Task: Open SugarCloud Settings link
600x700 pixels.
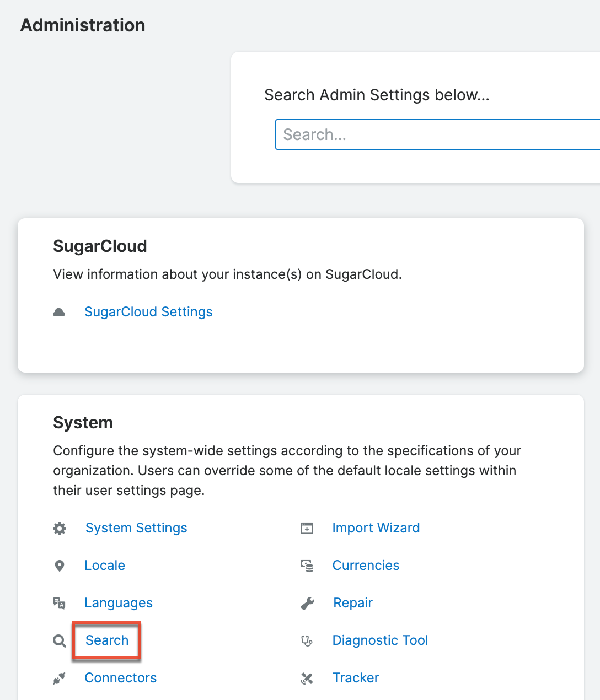Action: 148,312
